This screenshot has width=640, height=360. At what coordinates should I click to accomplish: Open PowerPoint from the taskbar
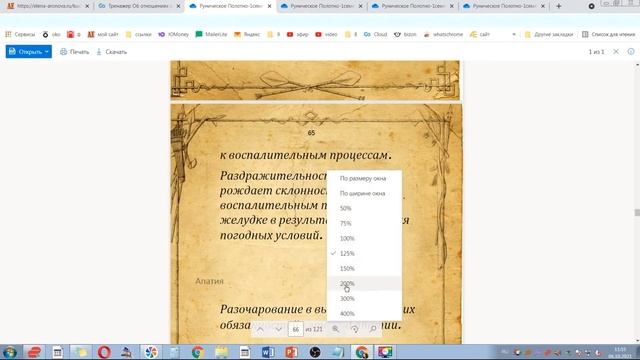(x=291, y=352)
